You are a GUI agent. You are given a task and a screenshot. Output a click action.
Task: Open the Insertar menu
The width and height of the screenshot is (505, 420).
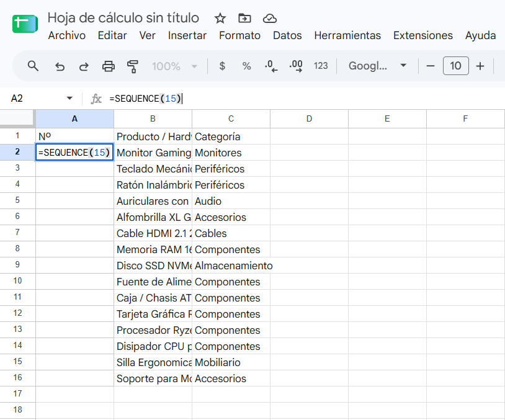pos(187,35)
